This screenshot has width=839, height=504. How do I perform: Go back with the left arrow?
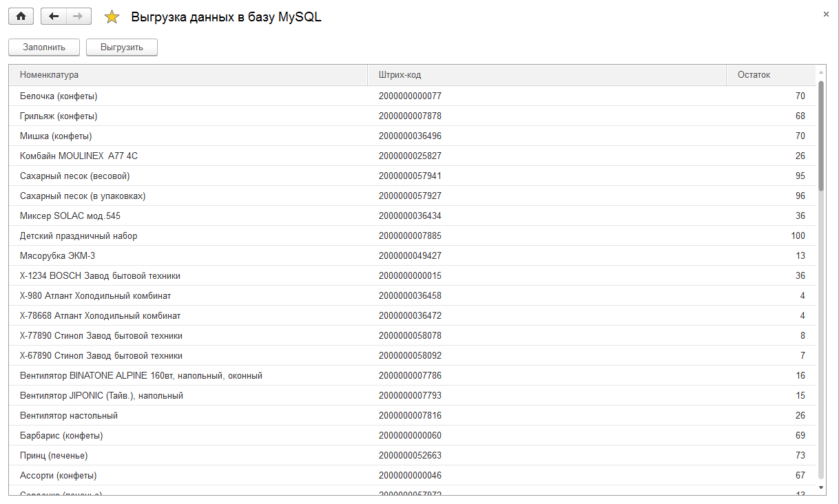(54, 17)
